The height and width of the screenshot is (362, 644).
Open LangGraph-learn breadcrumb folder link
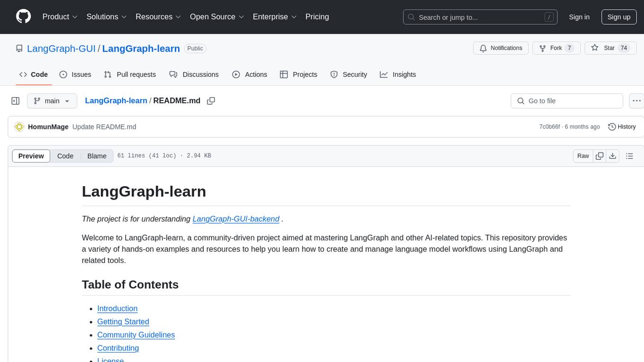(116, 100)
